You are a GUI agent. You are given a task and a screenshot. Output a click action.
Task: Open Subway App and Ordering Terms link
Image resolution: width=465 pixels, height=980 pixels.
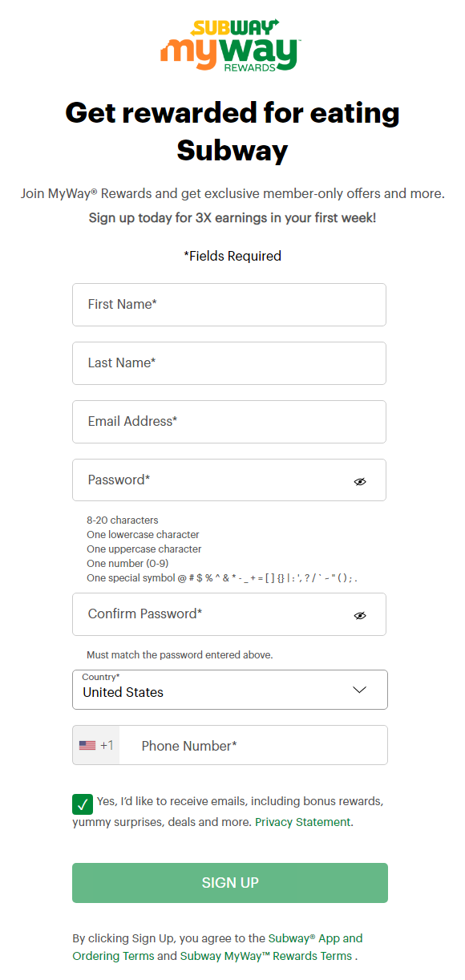(218, 947)
